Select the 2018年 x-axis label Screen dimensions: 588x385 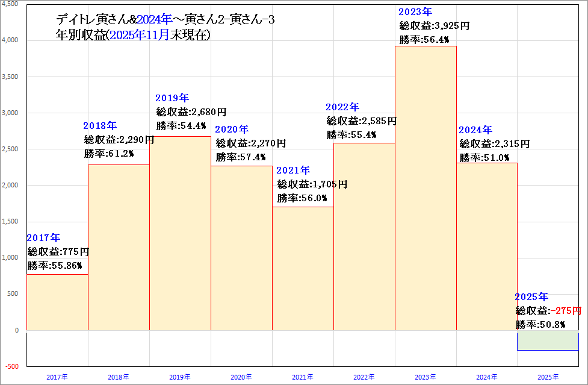[x=119, y=377]
